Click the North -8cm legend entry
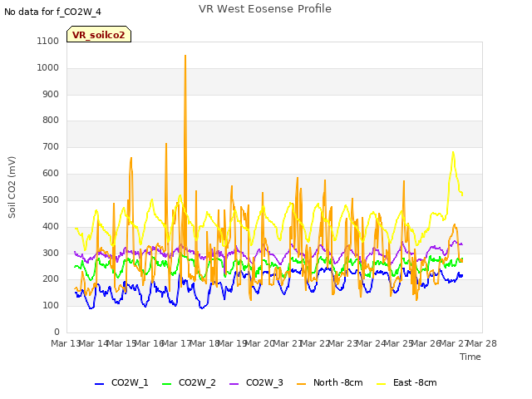The width and height of the screenshot is (532, 399). coord(330,382)
